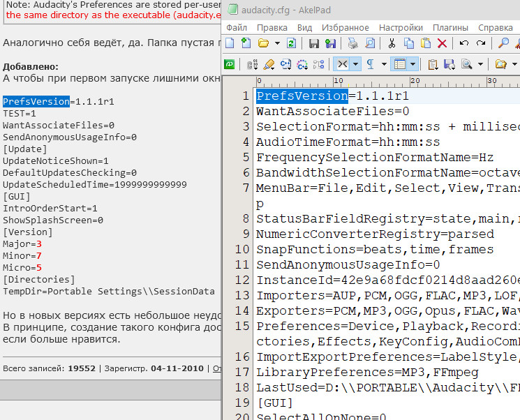Expand the arrow next to the Open folder icon
The width and height of the screenshot is (520, 420).
pos(277,43)
